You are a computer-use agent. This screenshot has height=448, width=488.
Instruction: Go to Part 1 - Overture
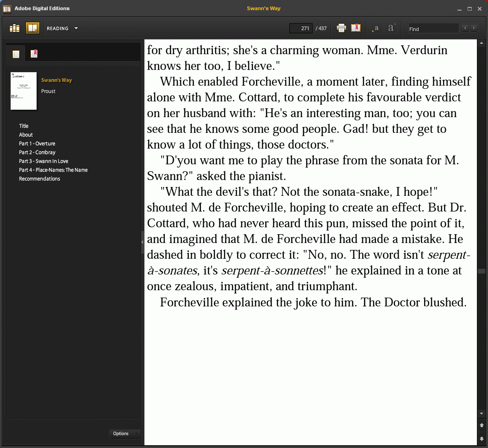coord(37,143)
